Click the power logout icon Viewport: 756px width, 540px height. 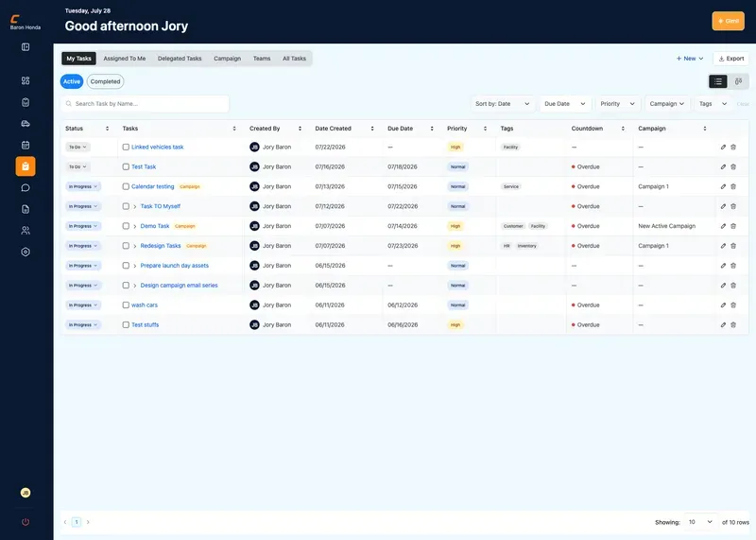tap(26, 522)
